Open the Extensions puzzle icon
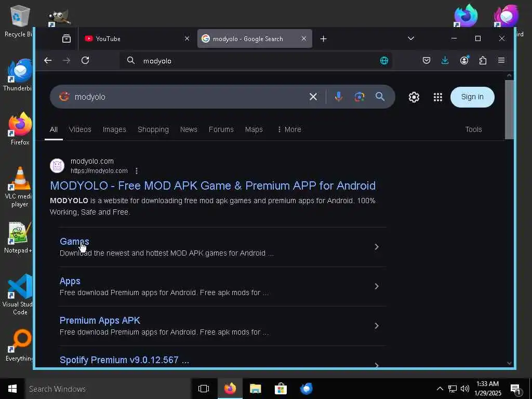 [483, 60]
